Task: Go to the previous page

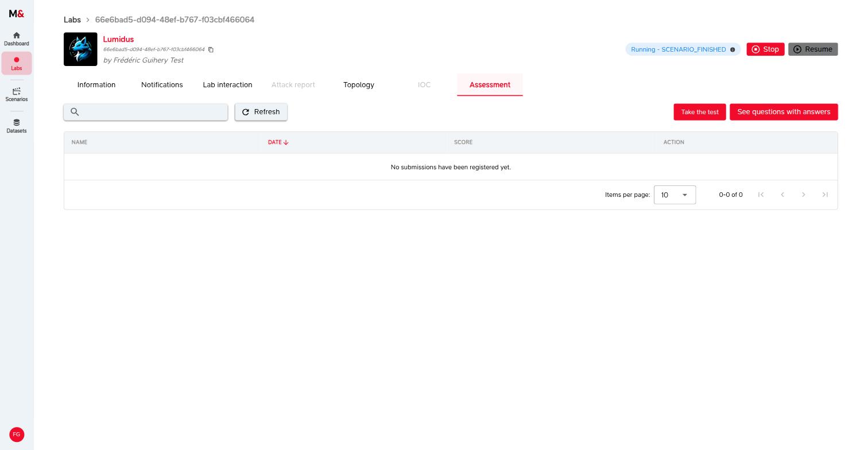Action: point(782,195)
